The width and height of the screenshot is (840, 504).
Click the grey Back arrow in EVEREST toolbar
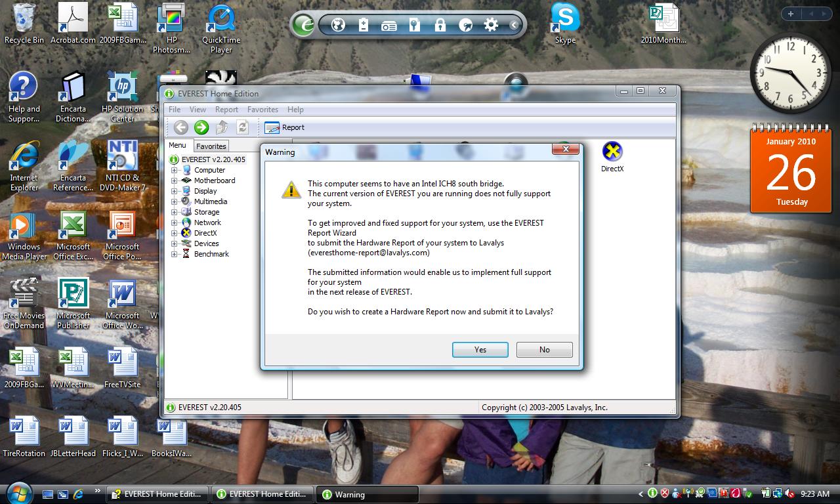click(x=181, y=127)
